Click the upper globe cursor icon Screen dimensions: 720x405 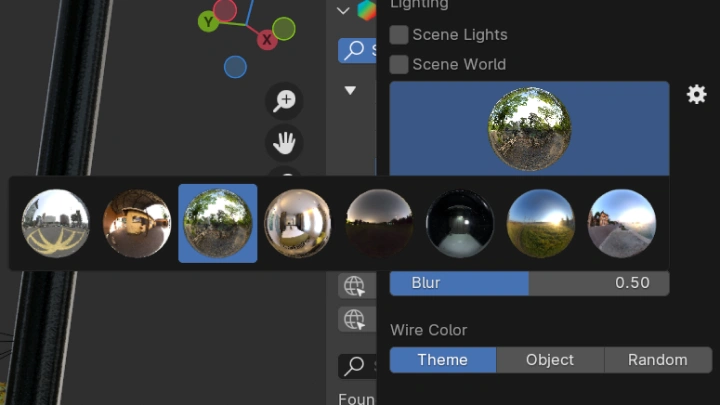(354, 287)
